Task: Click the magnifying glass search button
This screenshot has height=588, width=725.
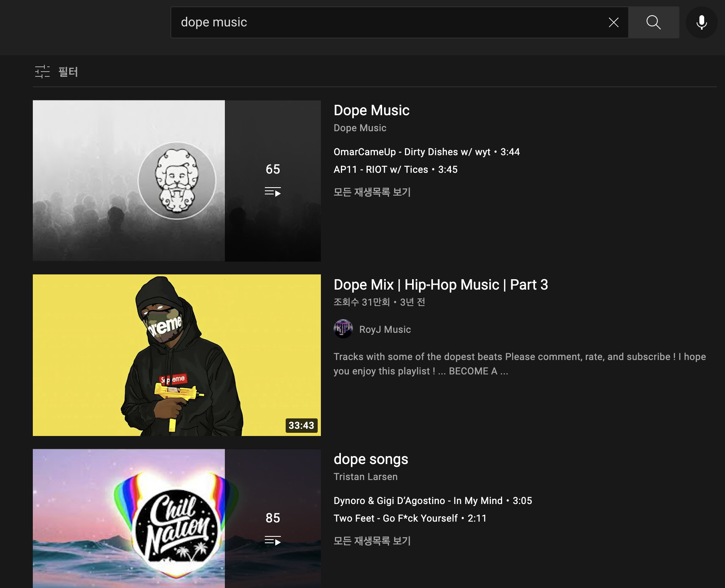Action: click(x=653, y=22)
